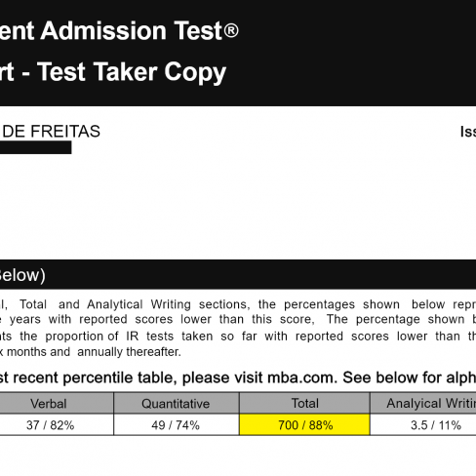Select the Verbal column header
The image size is (476, 476).
(x=49, y=404)
